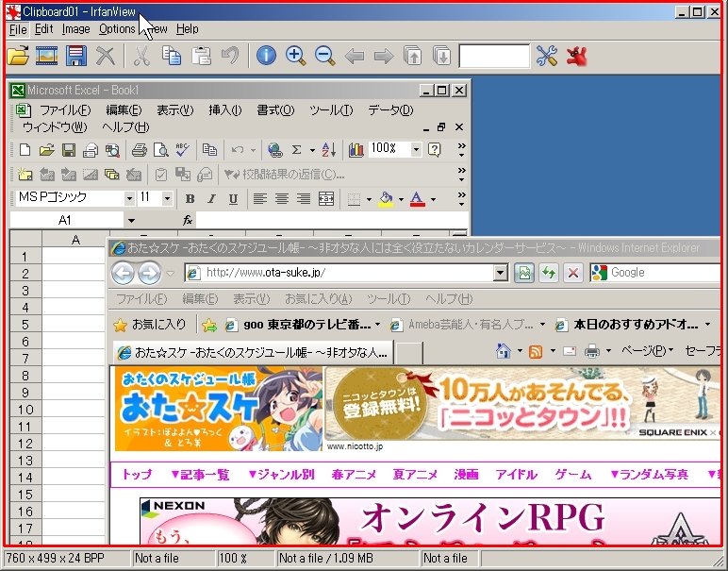Click the Excel chart wizard icon
This screenshot has width=728, height=571.
pyautogui.click(x=356, y=150)
